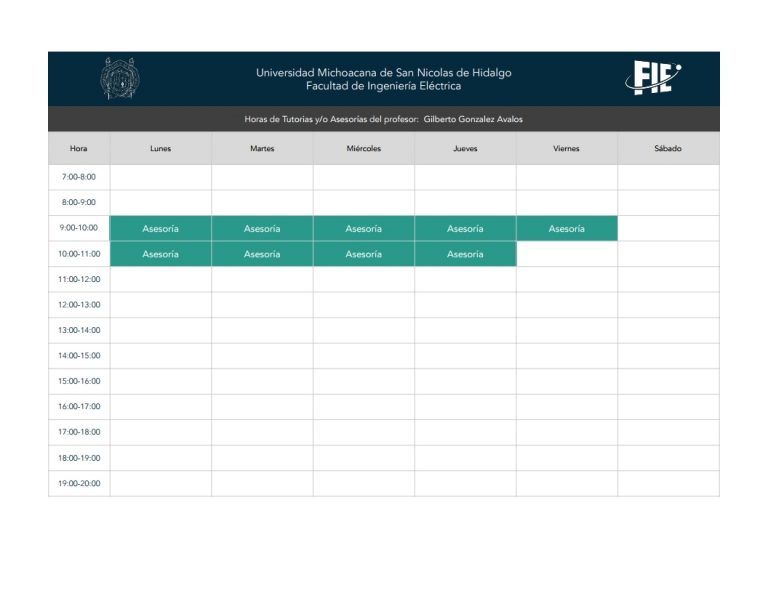
Task: Select Martes 10:00-11:00 Asesoría cell
Action: tap(262, 254)
